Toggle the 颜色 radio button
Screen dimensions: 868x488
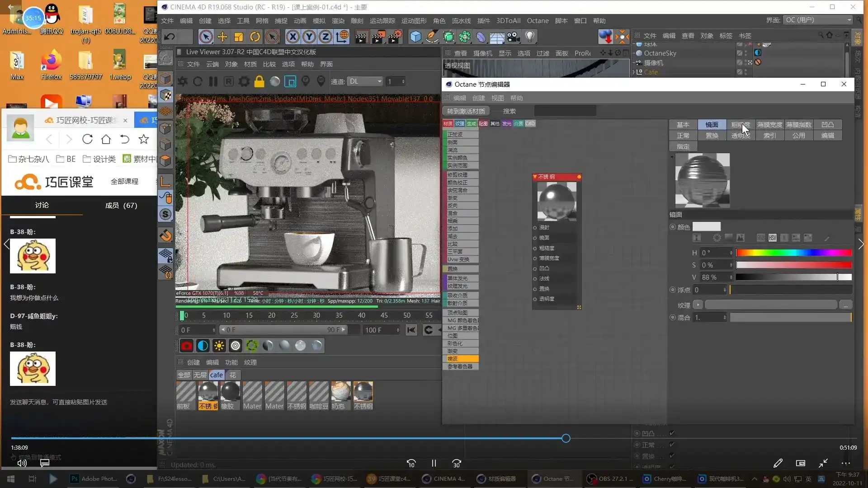[x=673, y=227]
